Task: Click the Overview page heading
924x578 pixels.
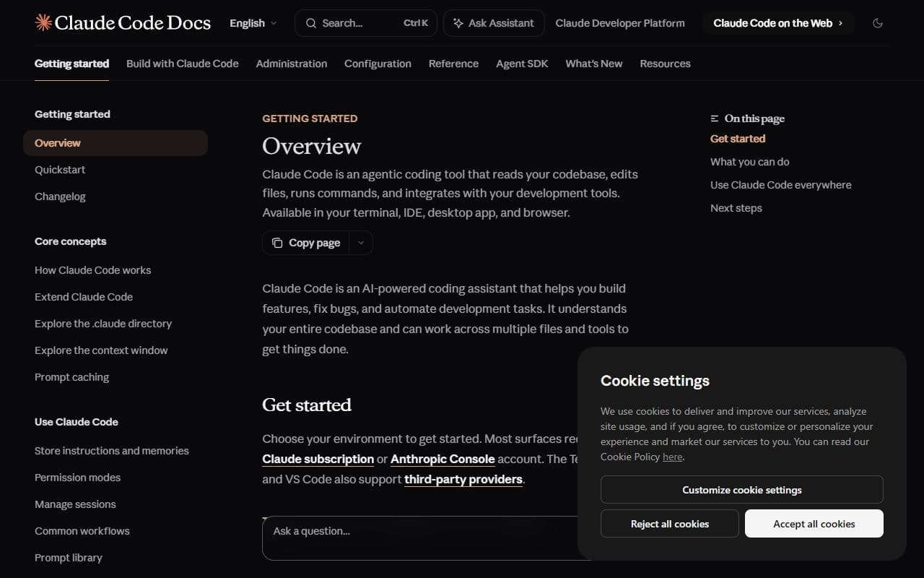Action: (x=312, y=146)
